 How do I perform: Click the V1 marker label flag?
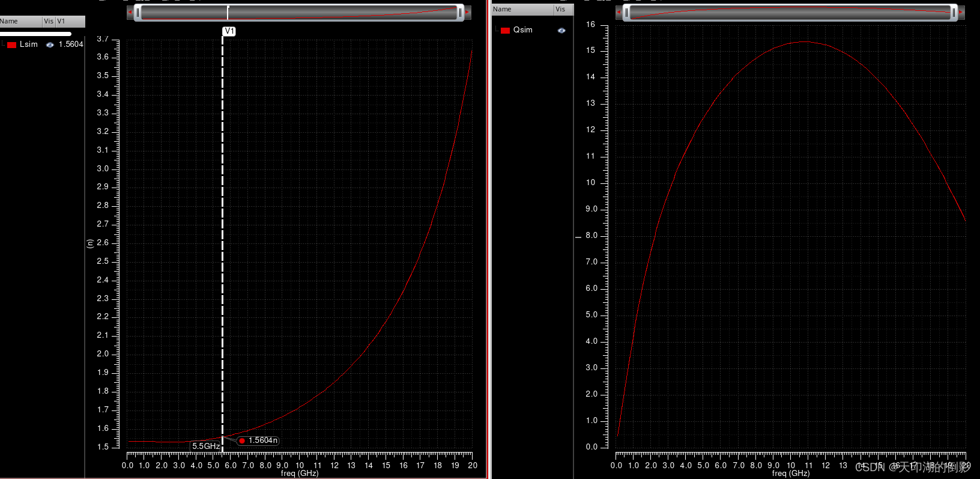click(x=229, y=31)
